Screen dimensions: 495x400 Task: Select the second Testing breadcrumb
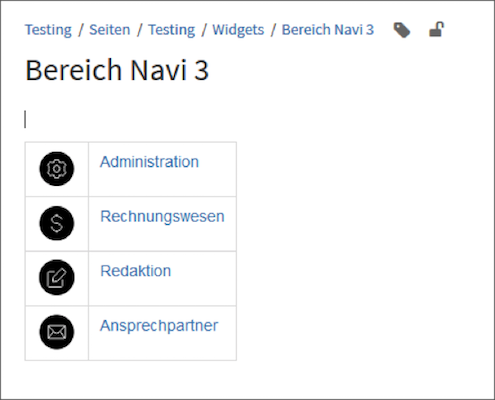click(172, 30)
